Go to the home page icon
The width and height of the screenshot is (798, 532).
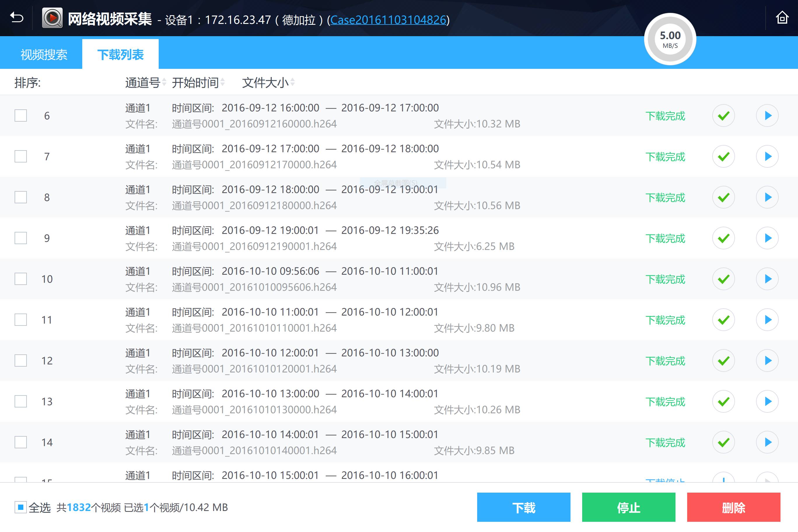[782, 17]
